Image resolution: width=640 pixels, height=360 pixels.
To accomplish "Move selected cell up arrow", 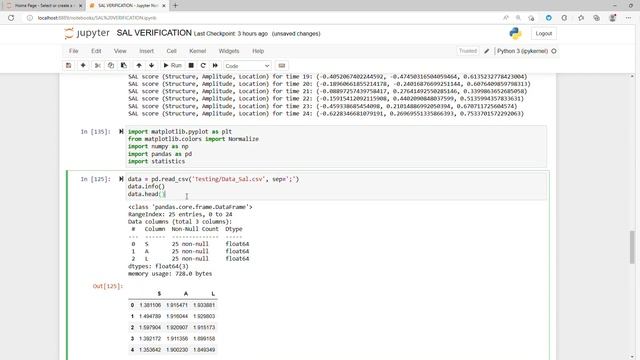I will pyautogui.click(x=139, y=66).
